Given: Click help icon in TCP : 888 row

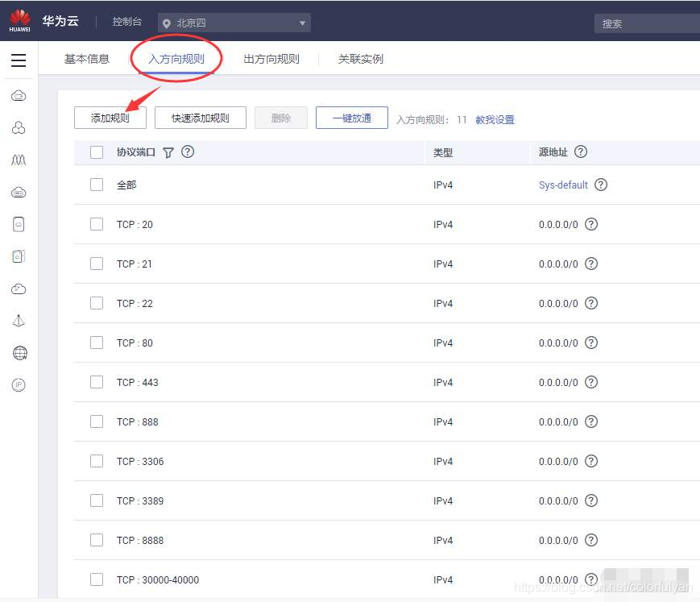Looking at the screenshot, I should 591,421.
